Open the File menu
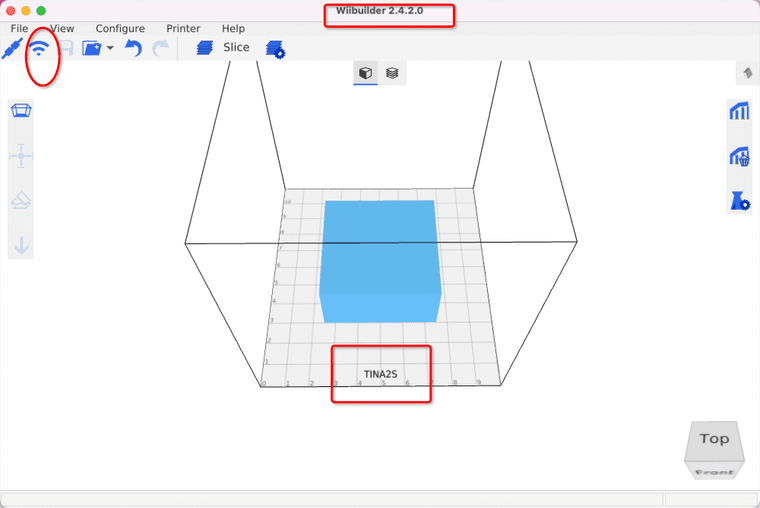Image resolution: width=760 pixels, height=508 pixels. tap(19, 29)
